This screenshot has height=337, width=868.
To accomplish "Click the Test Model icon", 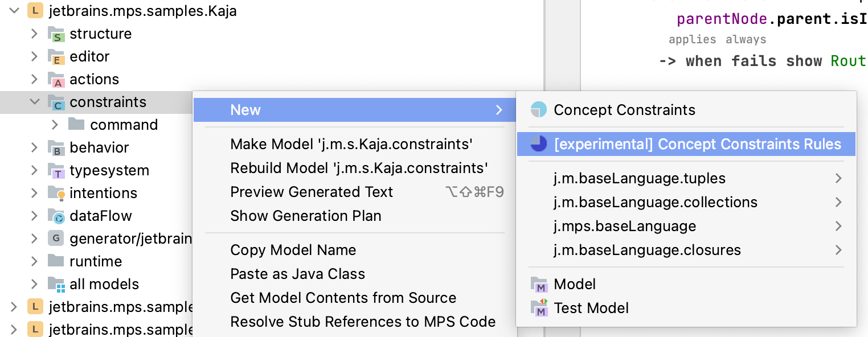I will [x=539, y=308].
